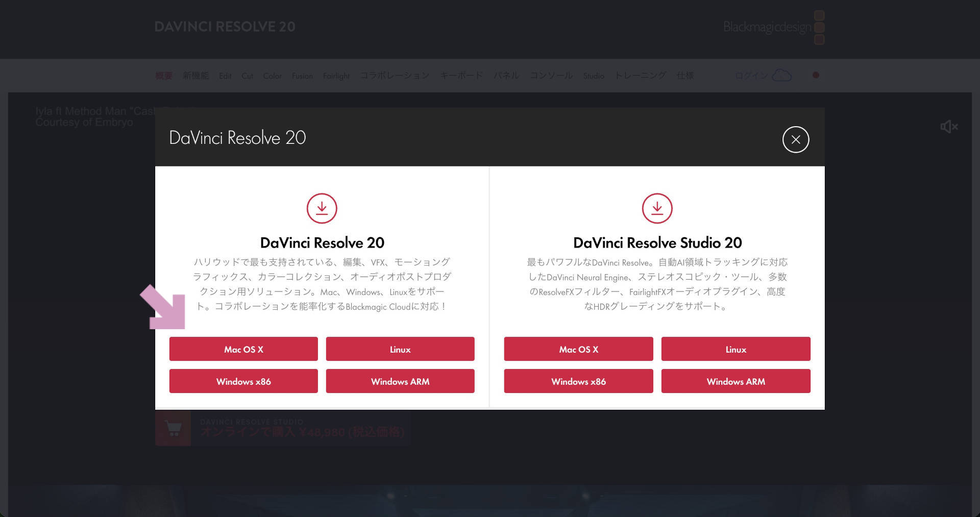Mute the background video via the speaker icon
The height and width of the screenshot is (517, 980).
[x=948, y=127]
